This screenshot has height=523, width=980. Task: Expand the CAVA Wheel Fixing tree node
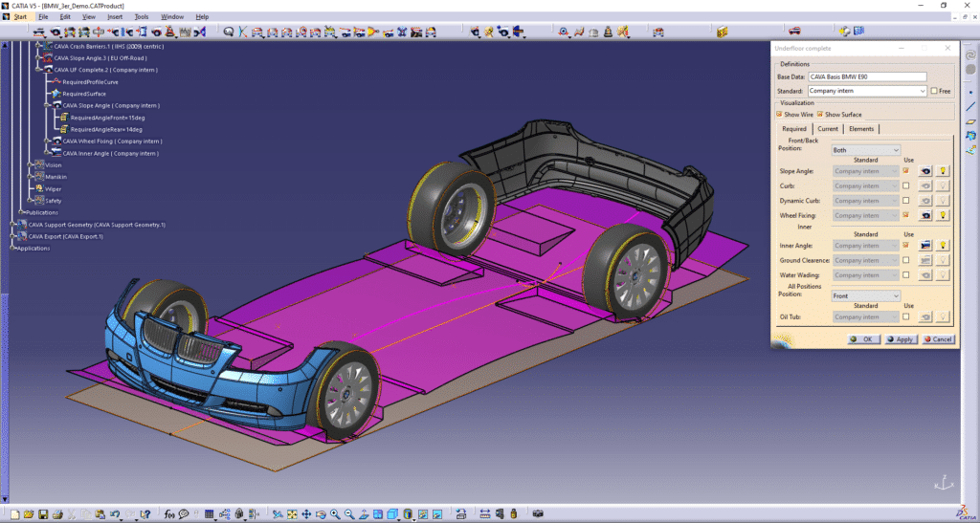48,142
